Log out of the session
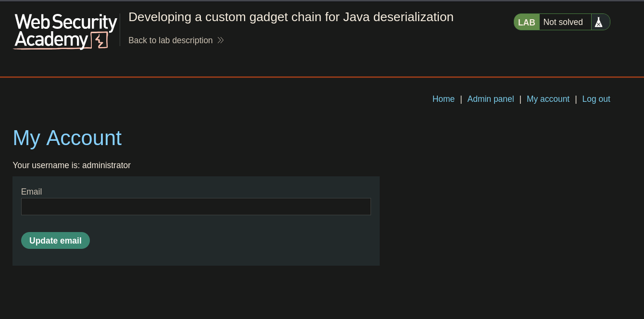This screenshot has width=644, height=319. (x=596, y=99)
